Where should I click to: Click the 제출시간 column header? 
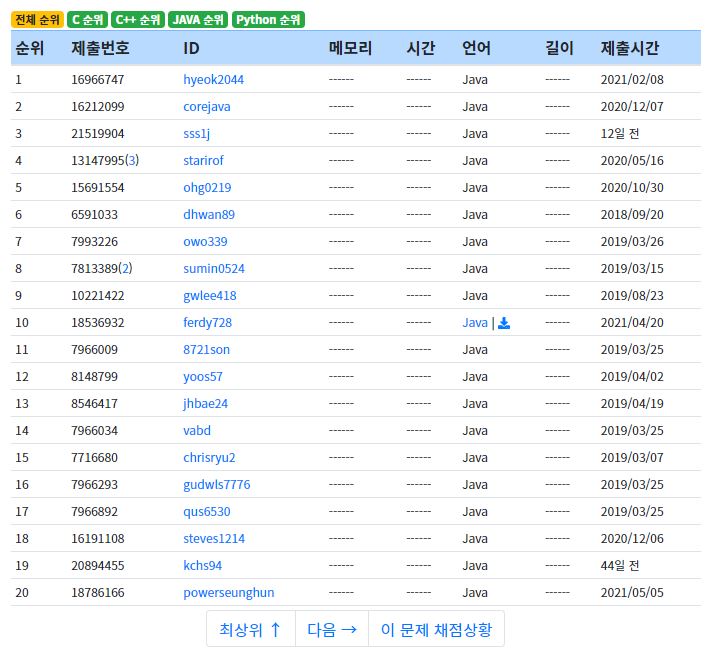click(x=629, y=48)
